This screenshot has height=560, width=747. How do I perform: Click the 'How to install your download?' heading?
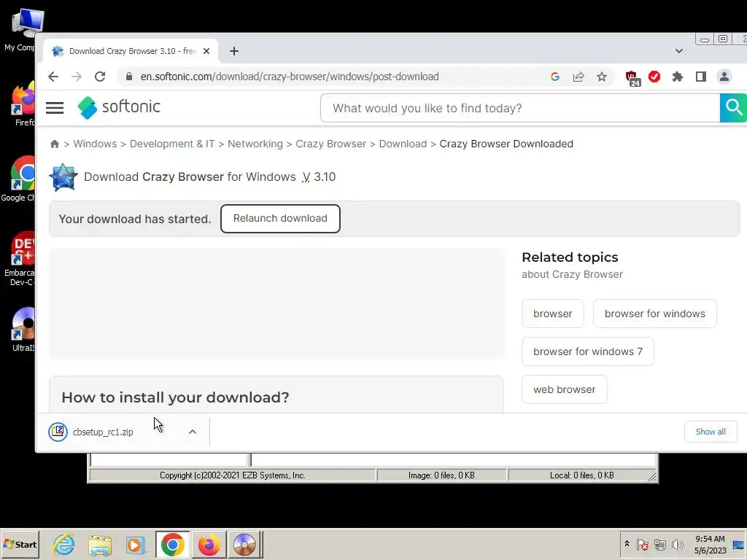pos(175,397)
